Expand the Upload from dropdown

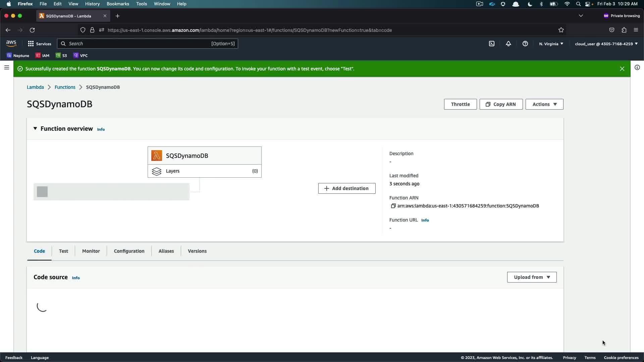click(x=532, y=277)
